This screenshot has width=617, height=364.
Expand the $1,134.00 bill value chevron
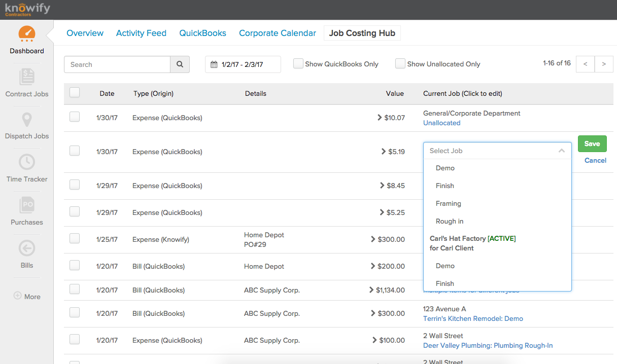click(x=372, y=290)
